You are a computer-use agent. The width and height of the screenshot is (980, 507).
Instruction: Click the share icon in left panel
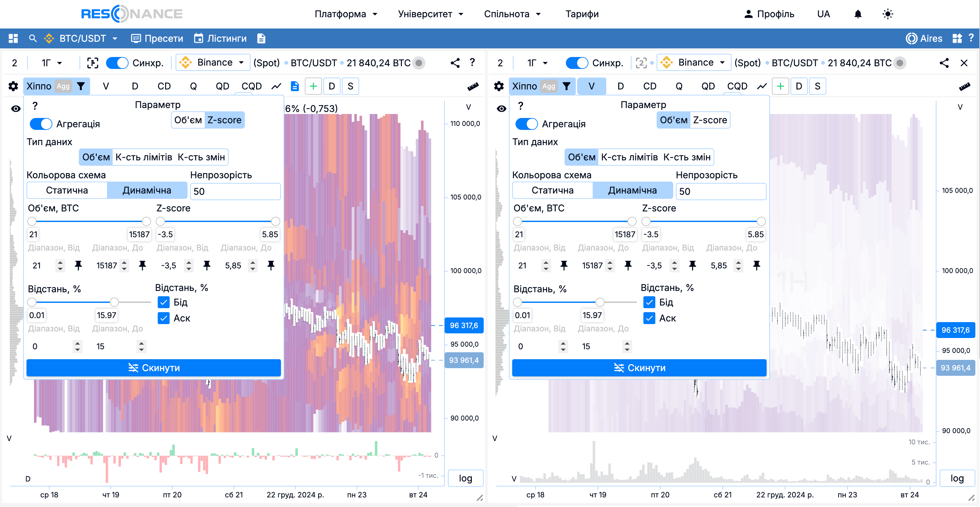click(455, 63)
